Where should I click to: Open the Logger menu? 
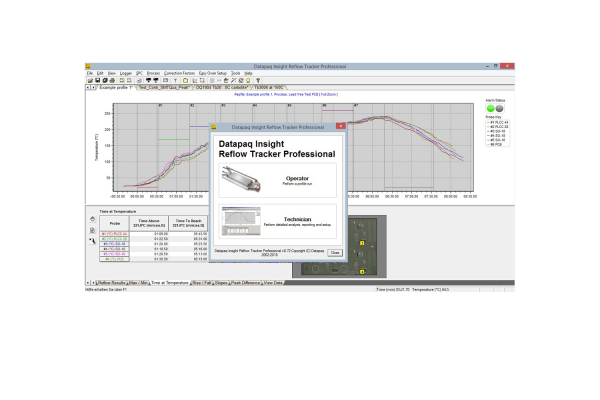point(125,73)
